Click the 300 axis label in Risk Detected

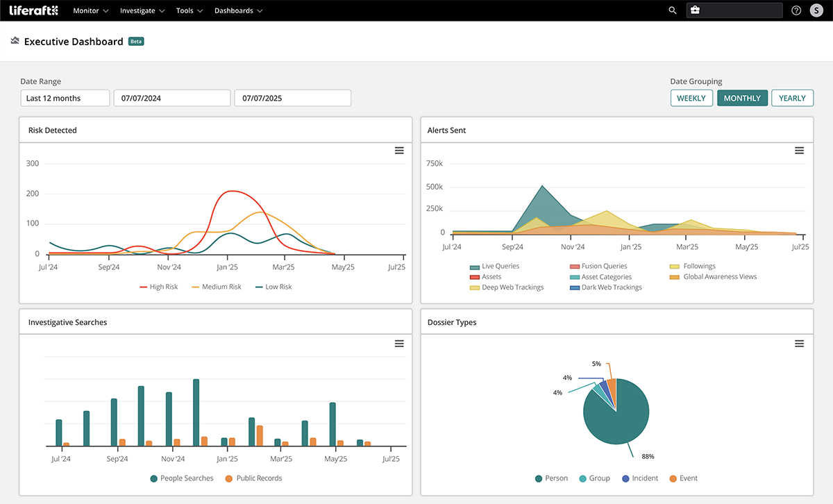[x=33, y=164]
